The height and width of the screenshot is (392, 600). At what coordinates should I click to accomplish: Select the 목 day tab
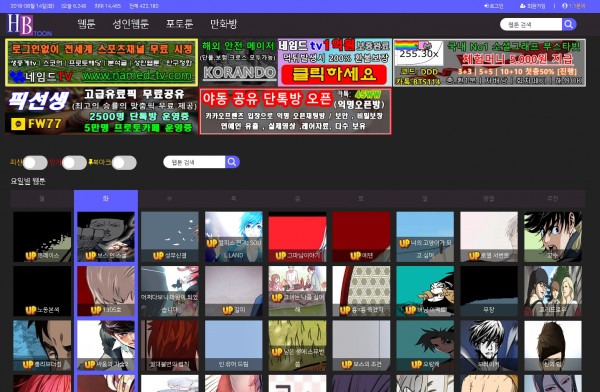(x=234, y=199)
